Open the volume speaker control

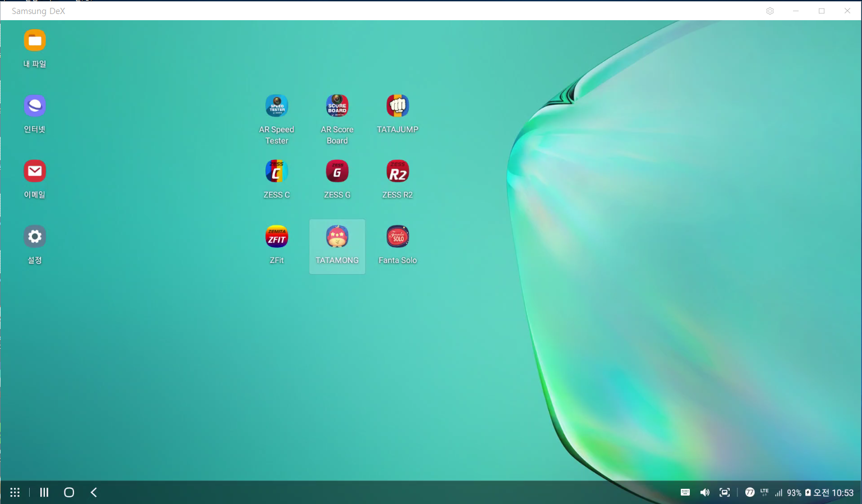point(705,492)
